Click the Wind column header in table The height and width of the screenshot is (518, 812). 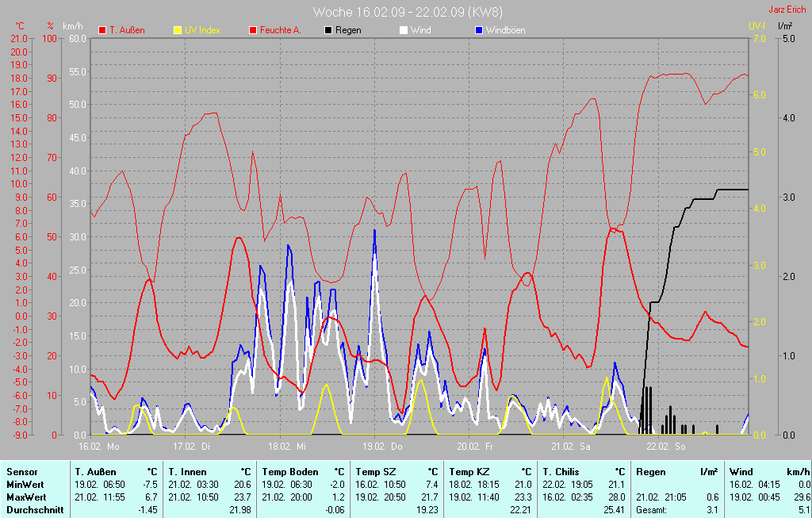(741, 472)
